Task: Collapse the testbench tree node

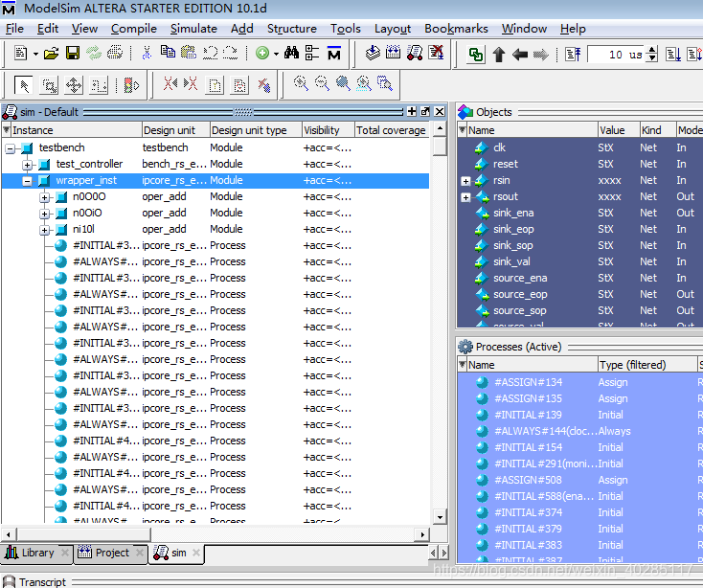Action: (10, 148)
